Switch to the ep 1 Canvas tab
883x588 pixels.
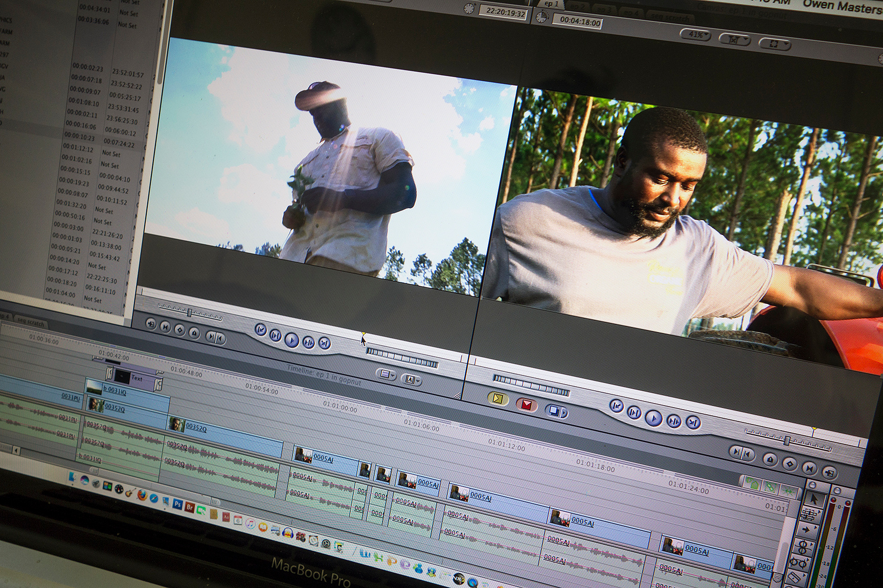coord(551,4)
